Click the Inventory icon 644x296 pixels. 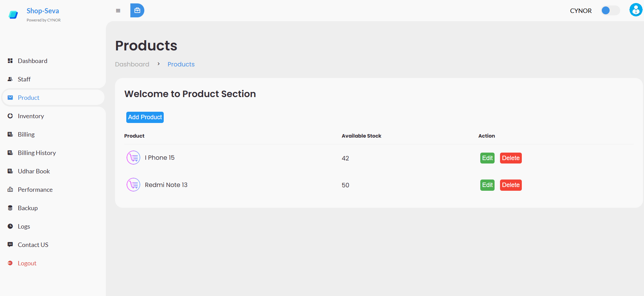pyautogui.click(x=10, y=116)
